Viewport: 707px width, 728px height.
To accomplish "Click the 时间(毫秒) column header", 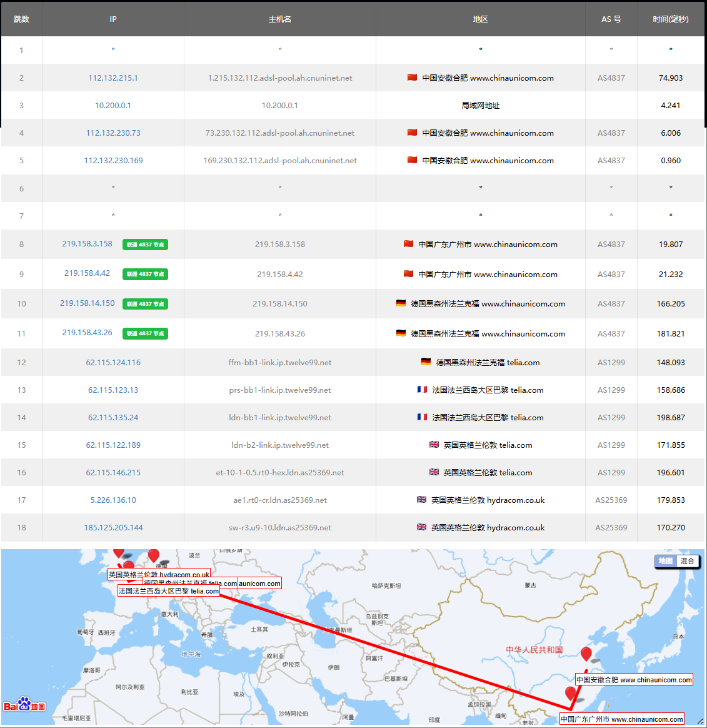I will pyautogui.click(x=670, y=19).
